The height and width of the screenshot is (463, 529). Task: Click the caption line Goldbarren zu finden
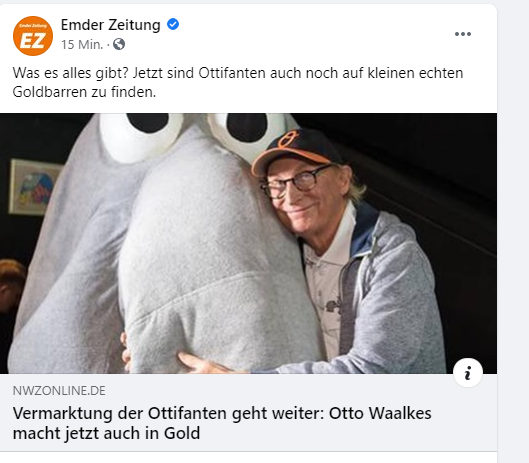[x=84, y=92]
